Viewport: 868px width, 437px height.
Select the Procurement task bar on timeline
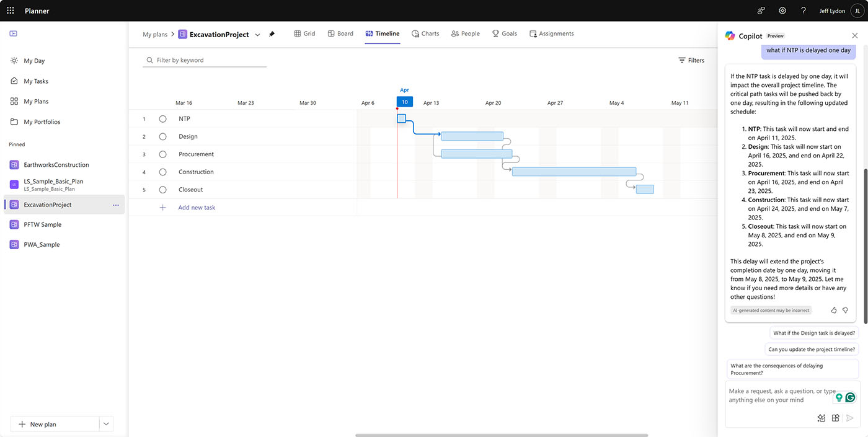coord(477,154)
